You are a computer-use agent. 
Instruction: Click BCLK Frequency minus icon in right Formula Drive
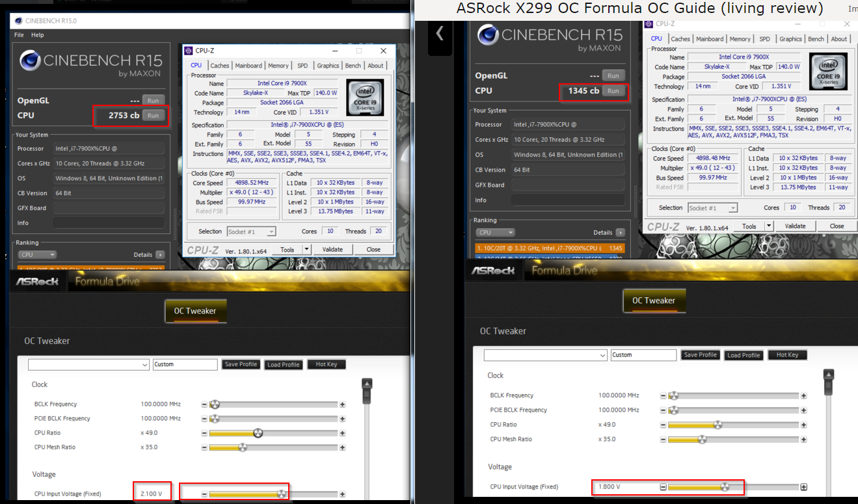(663, 395)
